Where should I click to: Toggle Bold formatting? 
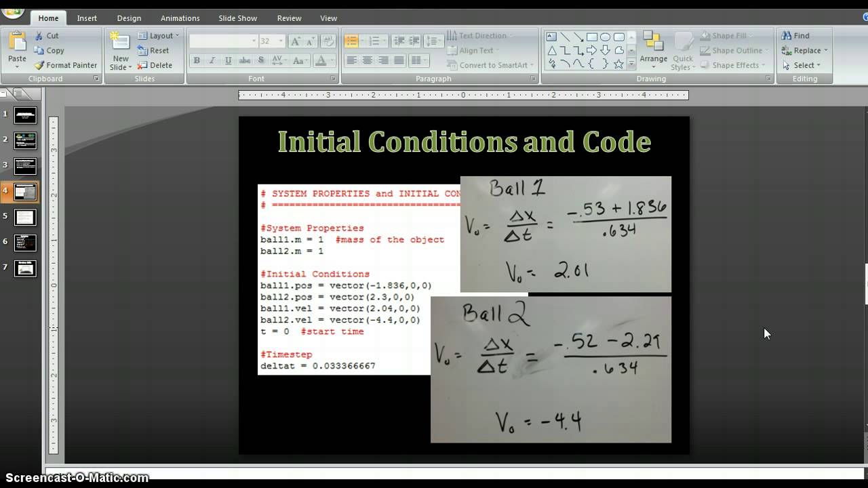tap(197, 60)
